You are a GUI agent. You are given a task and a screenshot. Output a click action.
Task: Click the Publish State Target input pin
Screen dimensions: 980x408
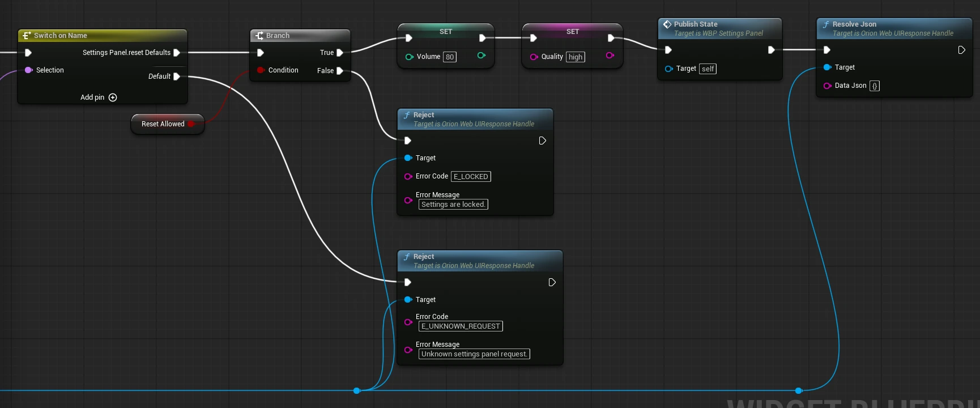pyautogui.click(x=668, y=69)
